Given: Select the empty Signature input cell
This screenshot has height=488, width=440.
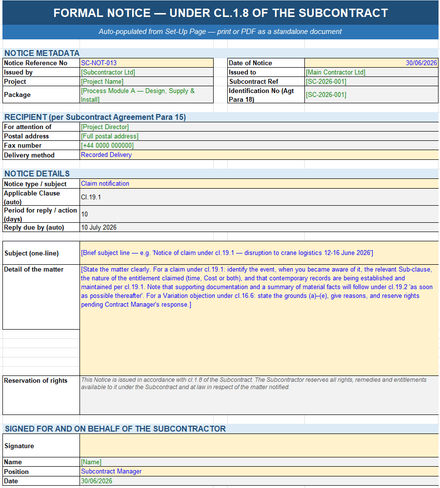Looking at the screenshot, I should 259,446.
